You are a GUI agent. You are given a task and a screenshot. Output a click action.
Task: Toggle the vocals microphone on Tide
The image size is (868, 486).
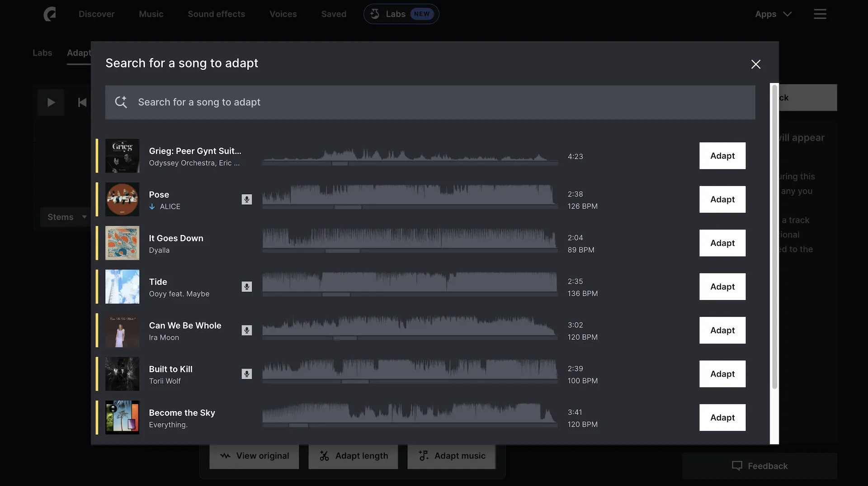point(246,287)
